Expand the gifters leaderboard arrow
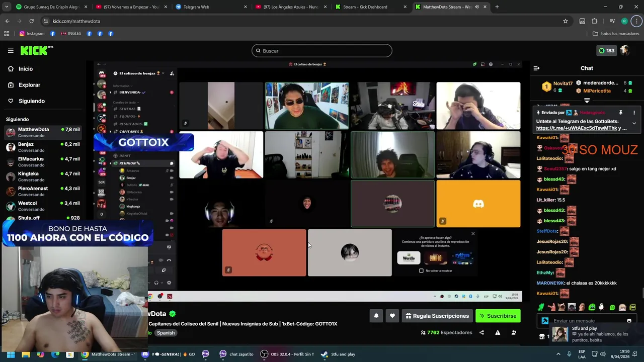 click(x=587, y=101)
